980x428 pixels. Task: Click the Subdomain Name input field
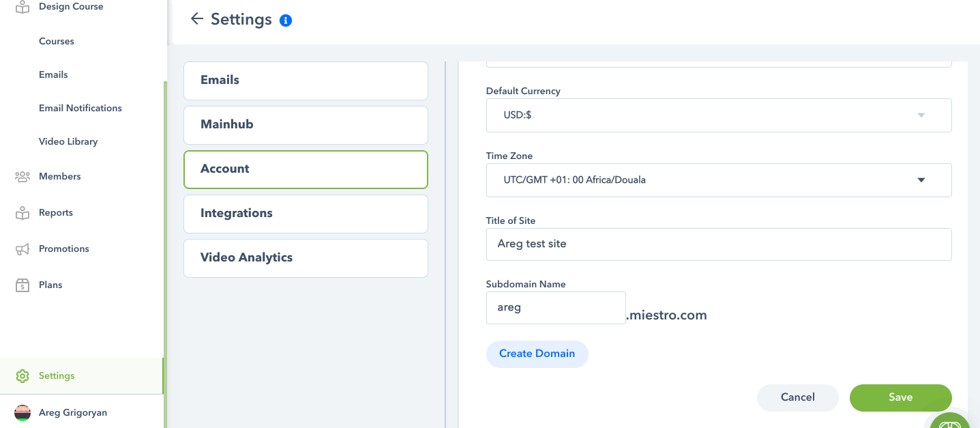tap(556, 308)
